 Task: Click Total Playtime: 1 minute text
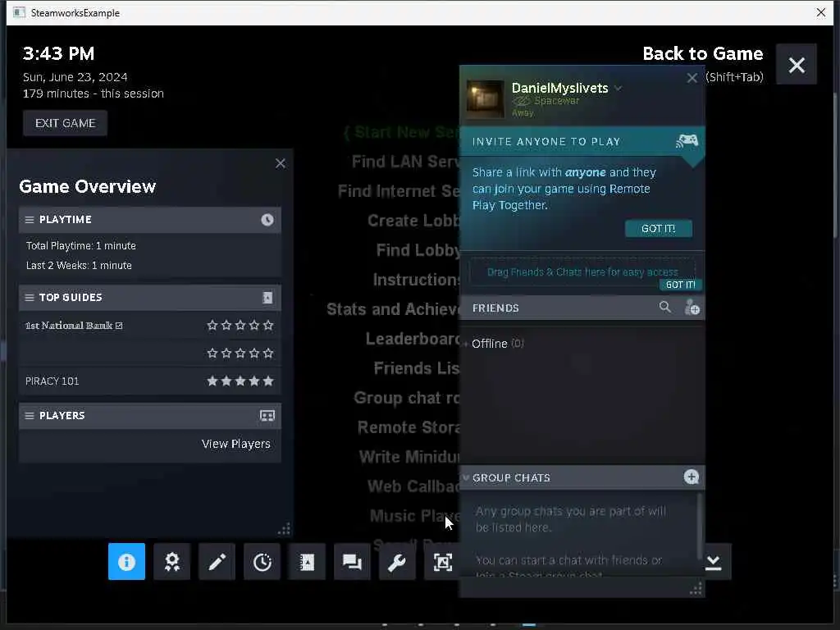81,246
